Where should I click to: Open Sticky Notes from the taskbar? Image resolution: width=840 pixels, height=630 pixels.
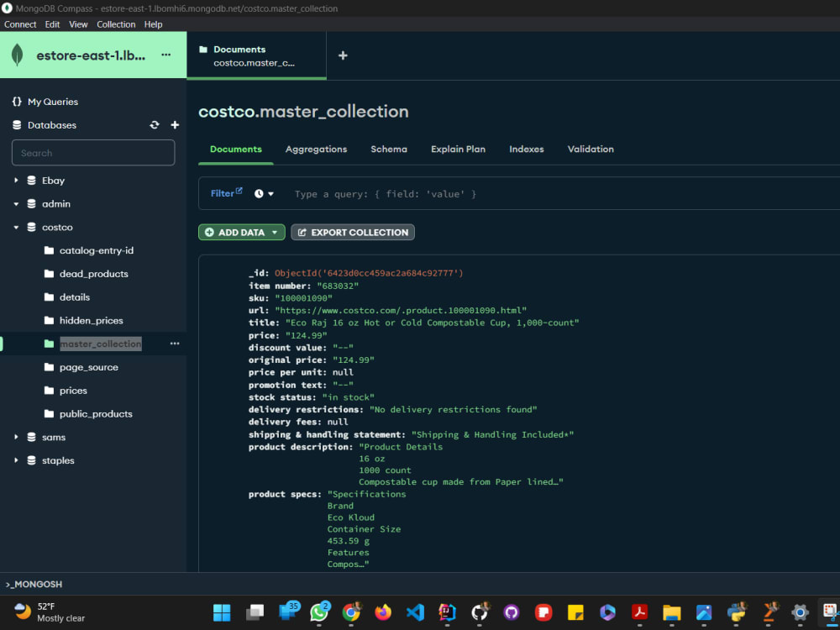pyautogui.click(x=575, y=612)
